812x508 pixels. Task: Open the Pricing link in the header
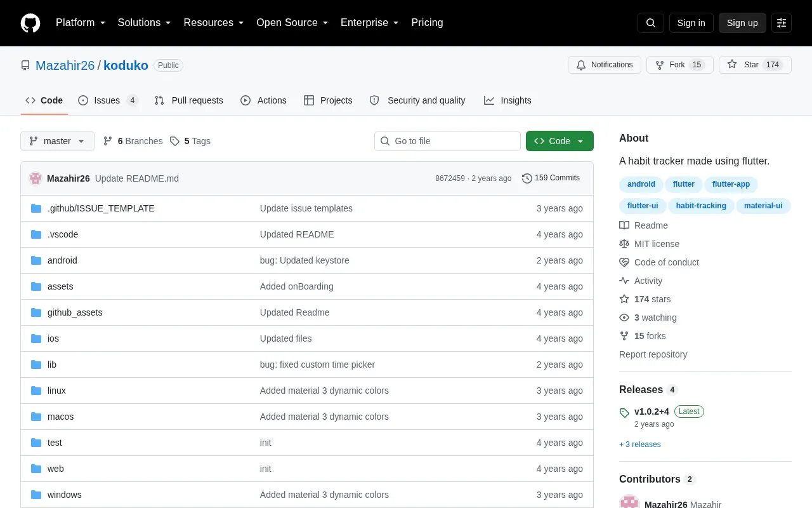[x=427, y=23]
